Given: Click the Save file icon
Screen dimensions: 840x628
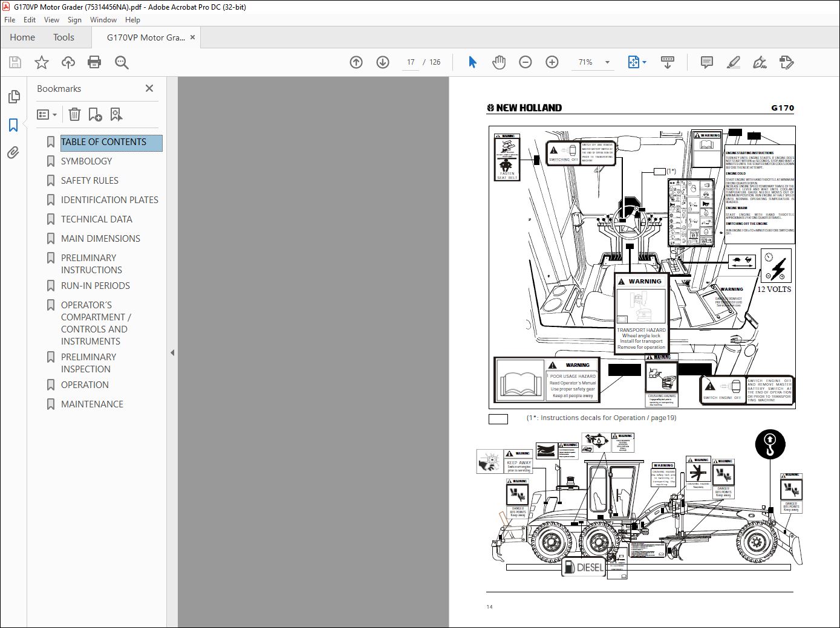Looking at the screenshot, I should pyautogui.click(x=15, y=62).
